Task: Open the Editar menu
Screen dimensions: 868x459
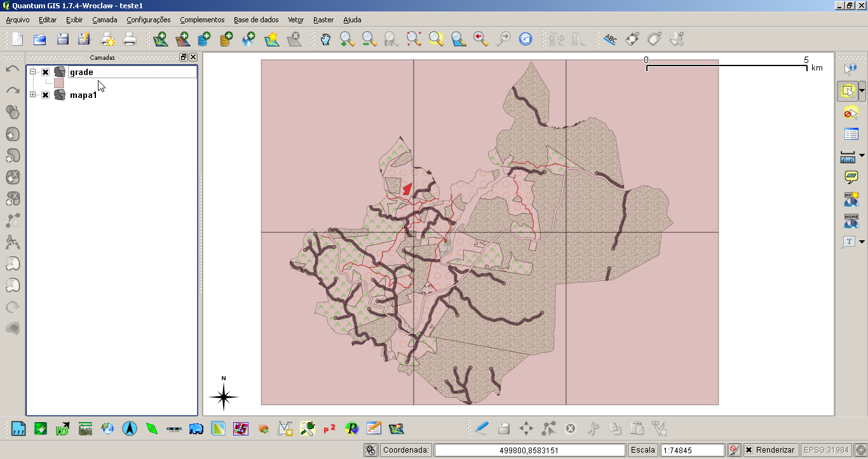Action: pyautogui.click(x=48, y=20)
